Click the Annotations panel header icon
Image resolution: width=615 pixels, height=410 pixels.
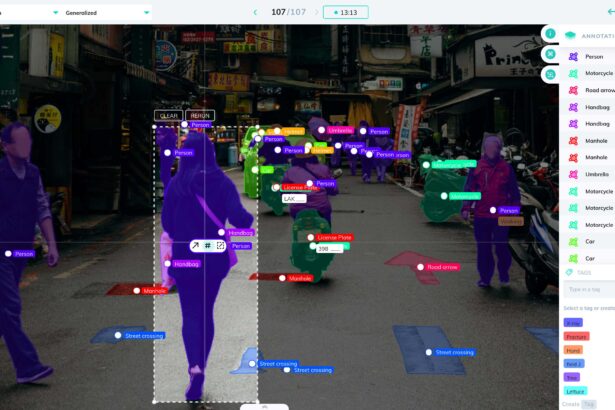(x=570, y=36)
